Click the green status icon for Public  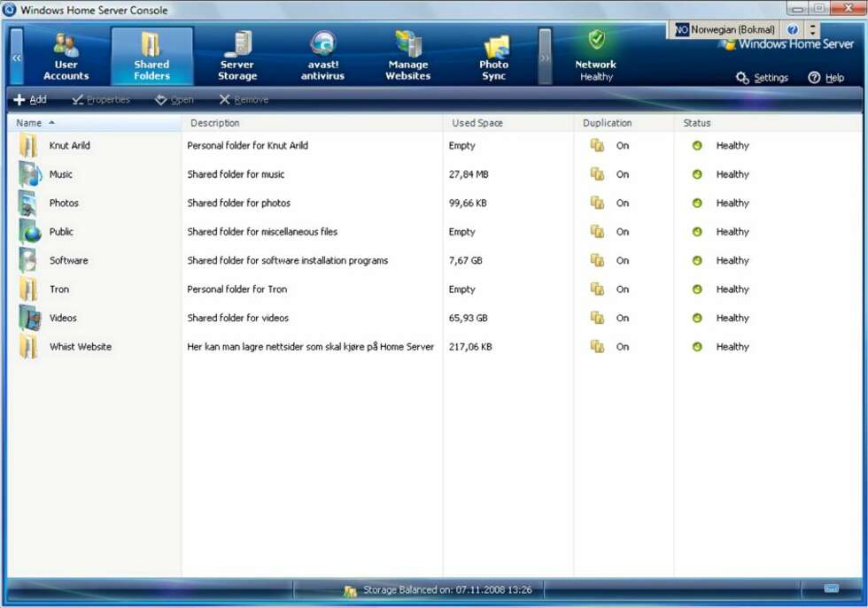697,232
